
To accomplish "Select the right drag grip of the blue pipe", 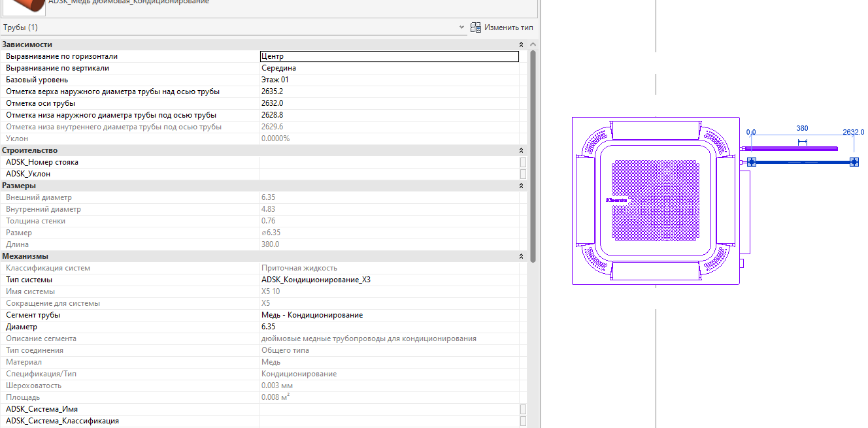I will (854, 162).
